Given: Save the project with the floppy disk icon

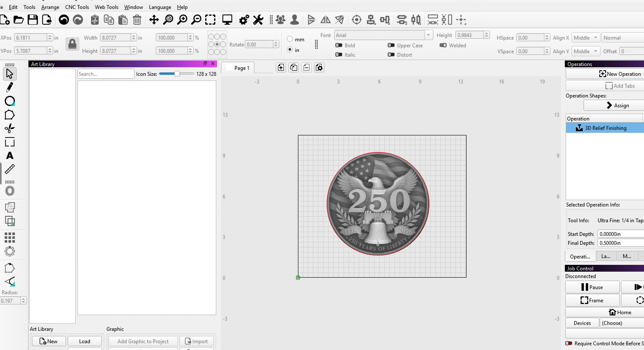Looking at the screenshot, I should coord(33,20).
